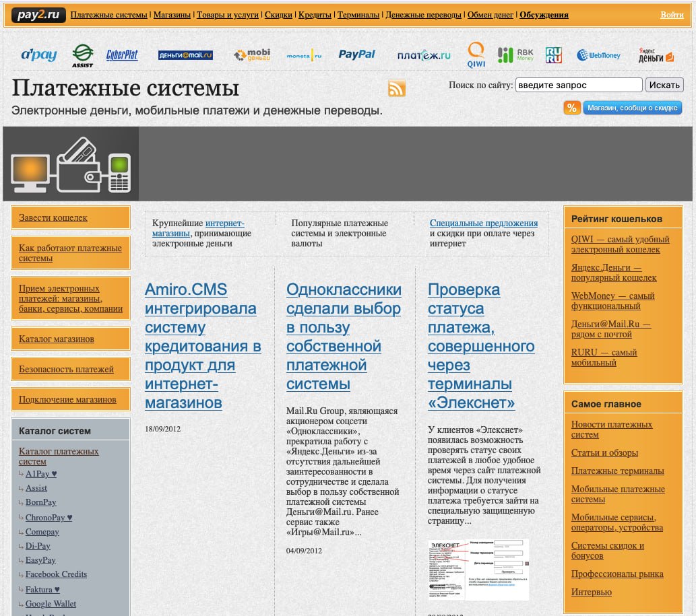The width and height of the screenshot is (696, 616).
Task: Select Di-Pay in systems catalog
Action: (38, 546)
